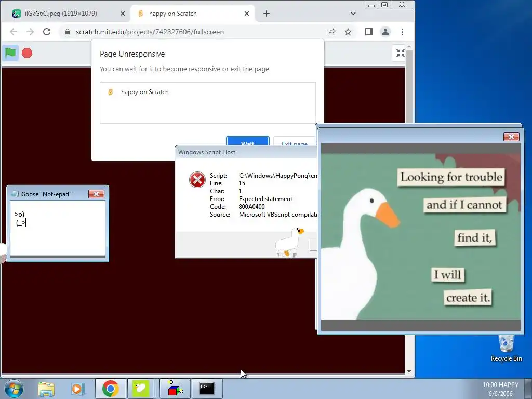Click the goose meme picture
Viewport: 532px width, 399px height.
[421, 236]
